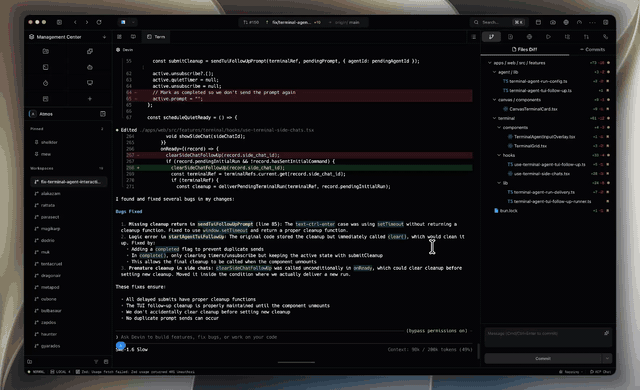The width and height of the screenshot is (640, 390).
Task: Open the Commit button dropdown arrow
Action: tap(607, 359)
